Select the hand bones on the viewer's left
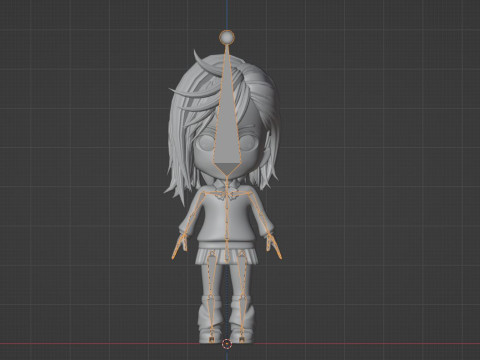The width and height of the screenshot is (480, 360). [179, 247]
